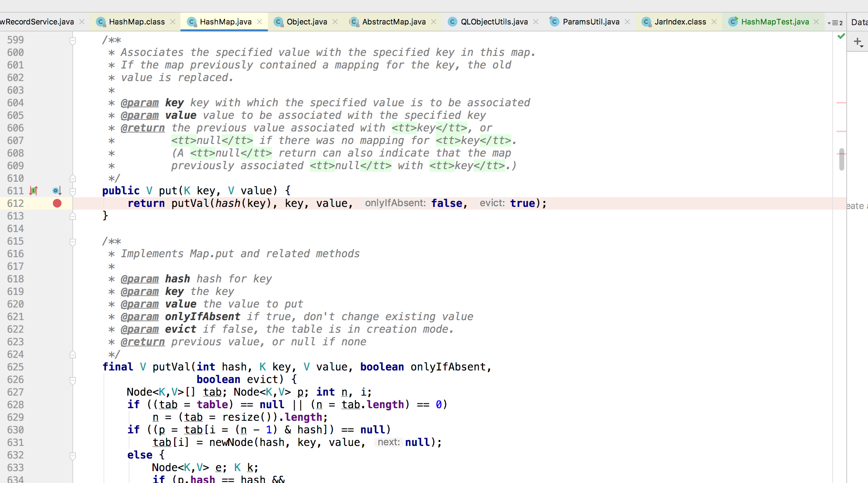Close the HashMap.java tab
868x483 pixels.
[x=259, y=22]
